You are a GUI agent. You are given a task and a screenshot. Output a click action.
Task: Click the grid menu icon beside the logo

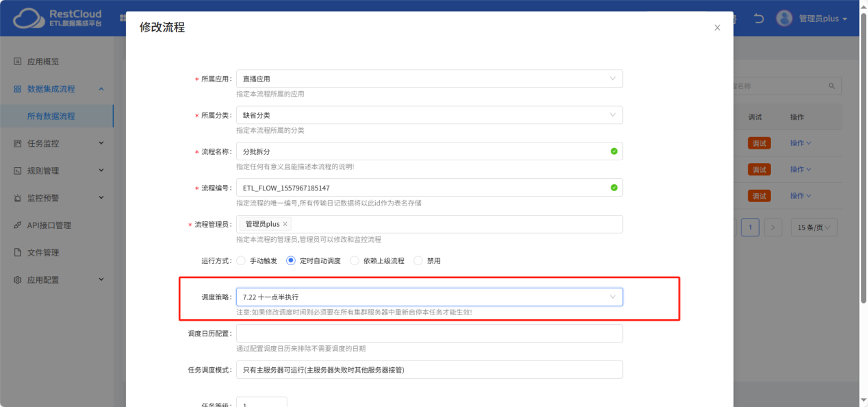coord(123,18)
